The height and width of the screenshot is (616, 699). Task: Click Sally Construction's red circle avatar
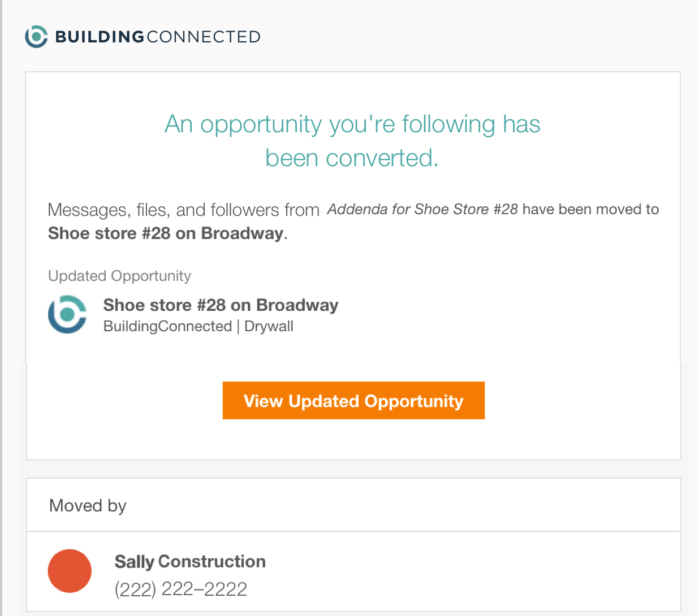(x=70, y=571)
